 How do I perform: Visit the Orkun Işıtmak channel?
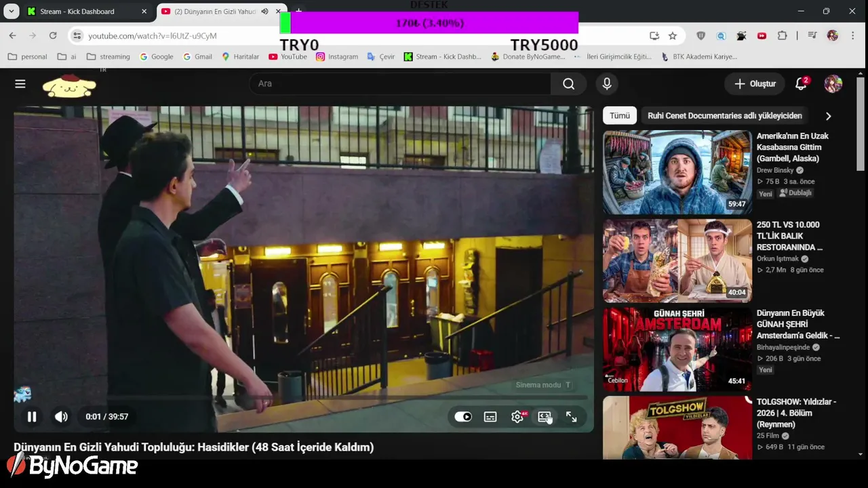tap(778, 259)
